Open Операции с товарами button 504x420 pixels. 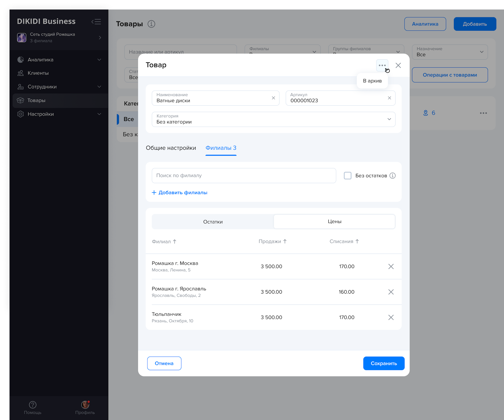[x=450, y=75]
